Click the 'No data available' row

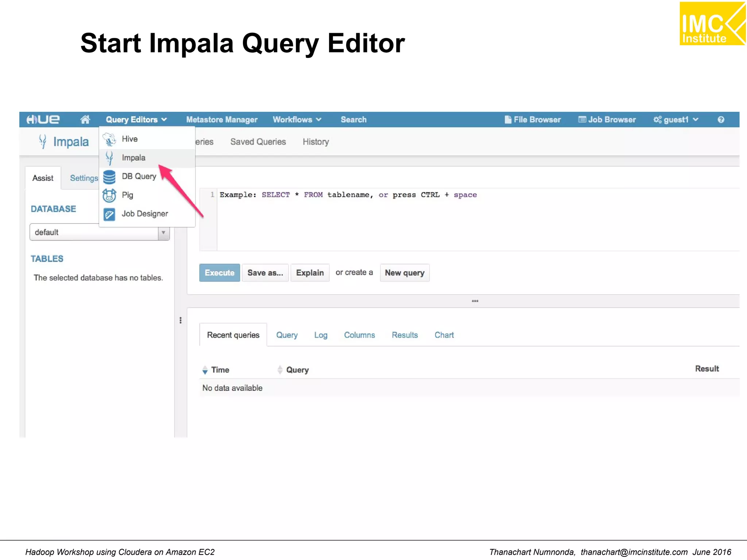click(x=469, y=388)
